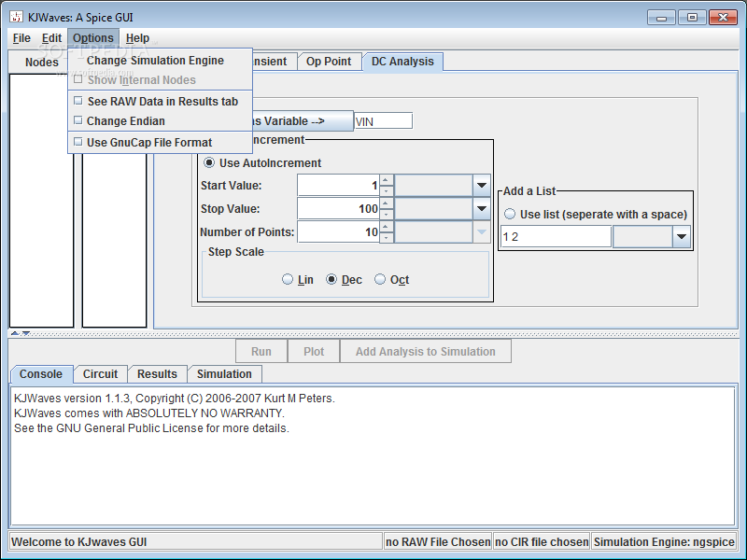Click the Run button
The width and height of the screenshot is (747, 560).
[x=261, y=352]
